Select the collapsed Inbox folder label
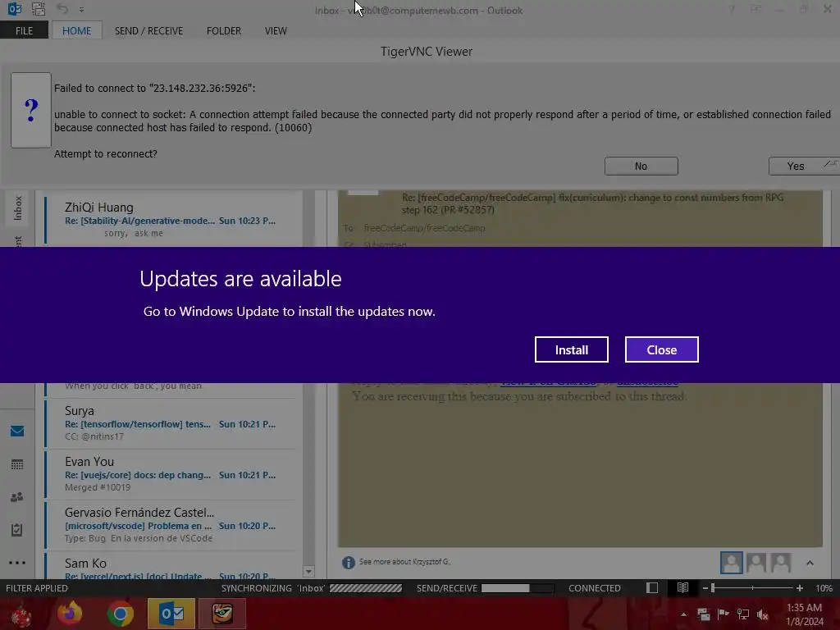The width and height of the screenshot is (840, 630). [x=18, y=208]
